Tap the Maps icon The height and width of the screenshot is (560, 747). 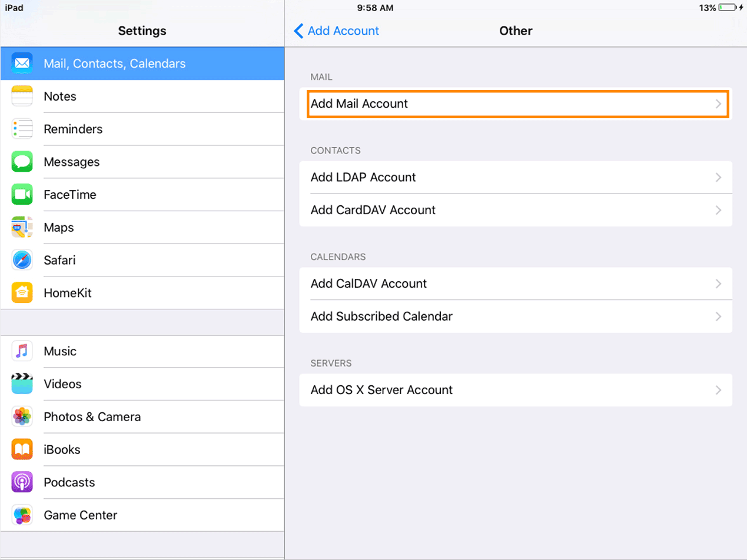pos(22,227)
